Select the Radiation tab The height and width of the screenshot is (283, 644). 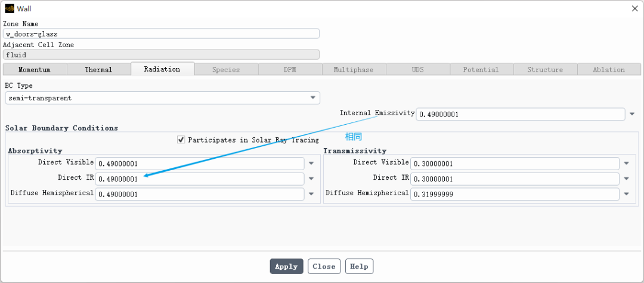tap(162, 69)
